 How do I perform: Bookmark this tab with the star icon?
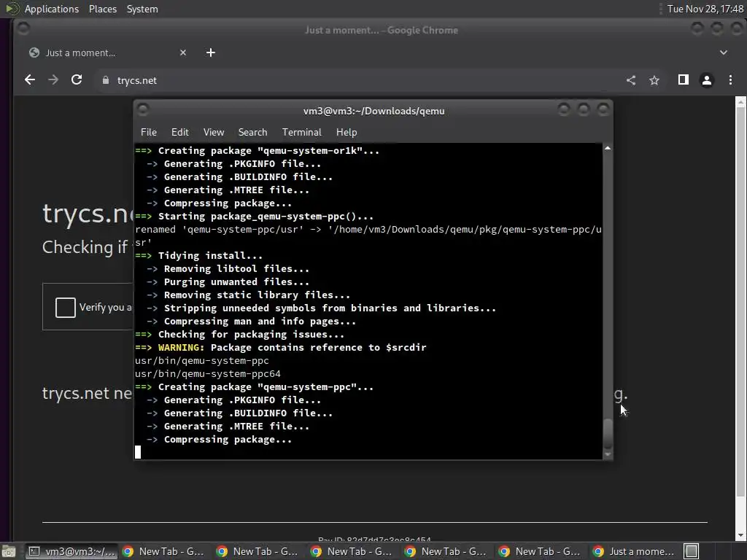[654, 80]
